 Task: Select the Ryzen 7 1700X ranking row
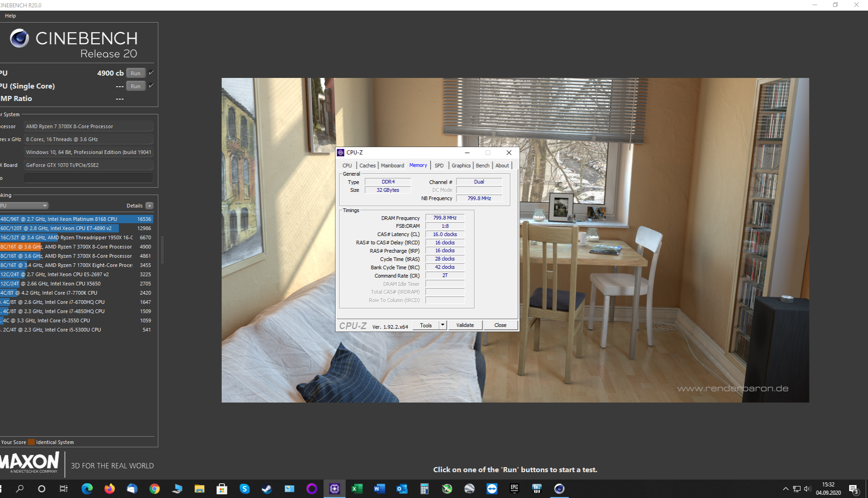tap(77, 265)
